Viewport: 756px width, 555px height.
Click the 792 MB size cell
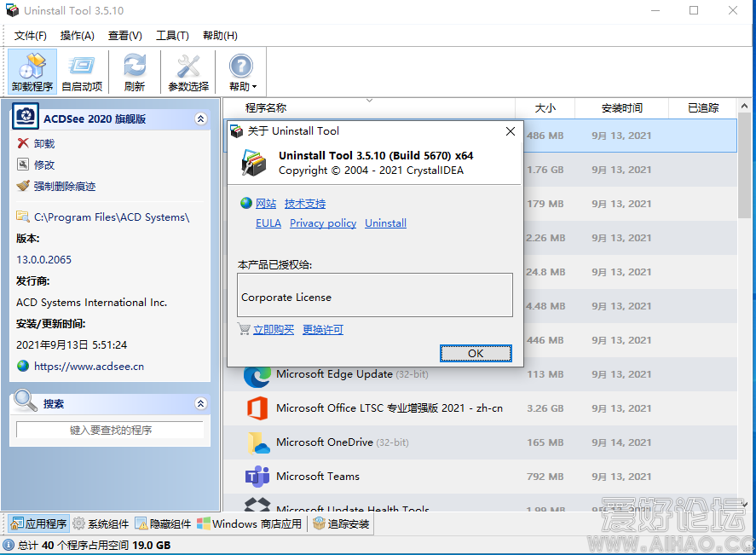545,477
